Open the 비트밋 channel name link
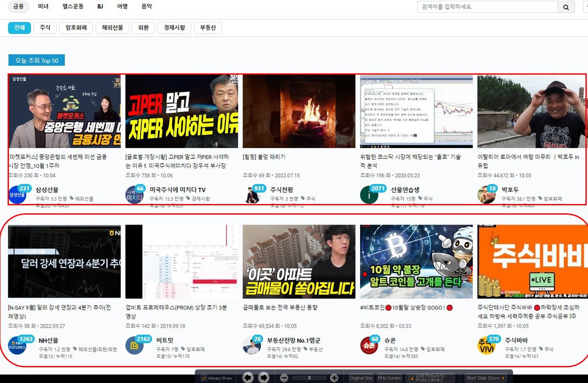 [x=165, y=340]
